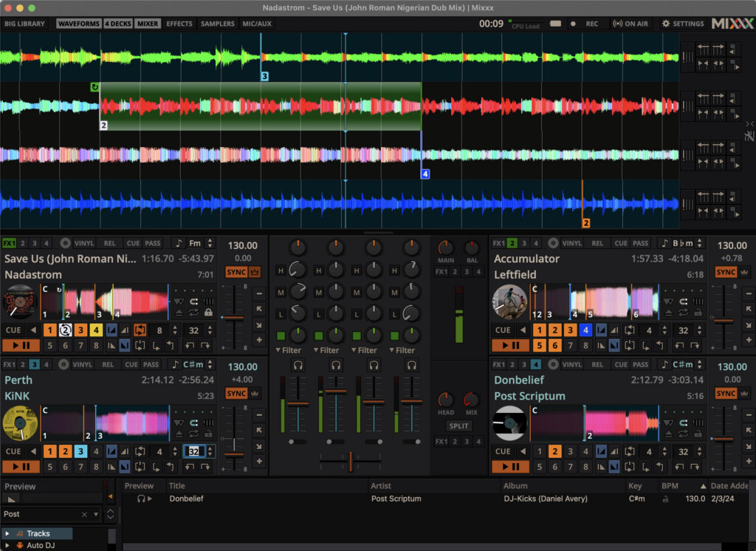The height and width of the screenshot is (551, 756).
Task: Adjust beatjump size 32 stepper on Accumulator deck
Action: [x=700, y=330]
